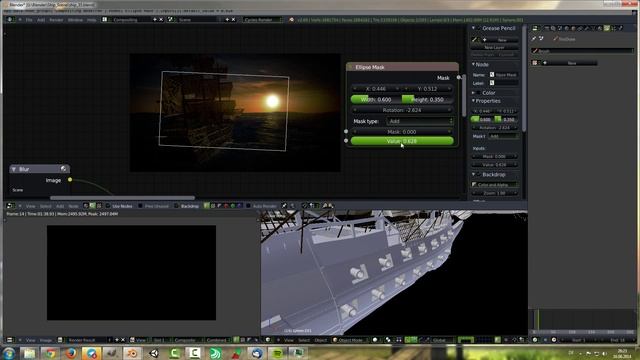This screenshot has width=640, height=360.
Task: Open the Render menu in the top header
Action: point(56,20)
